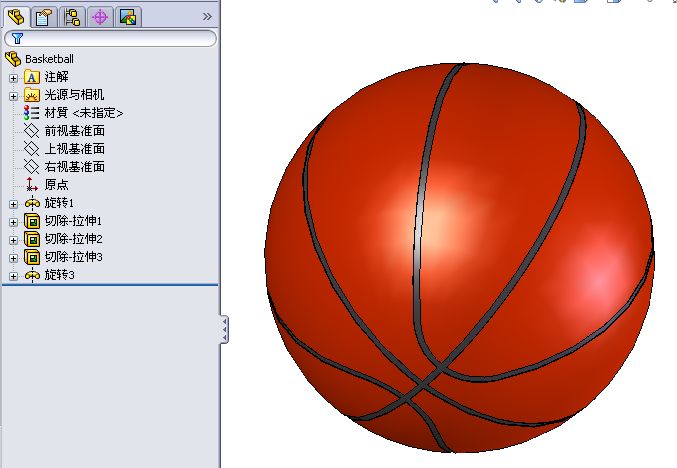Collapse the feature panel with side handle

click(x=225, y=330)
